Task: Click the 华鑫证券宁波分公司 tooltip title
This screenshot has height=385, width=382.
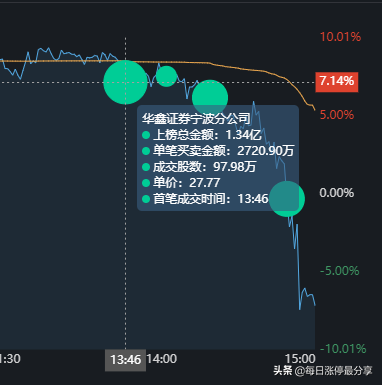Action: click(x=196, y=118)
